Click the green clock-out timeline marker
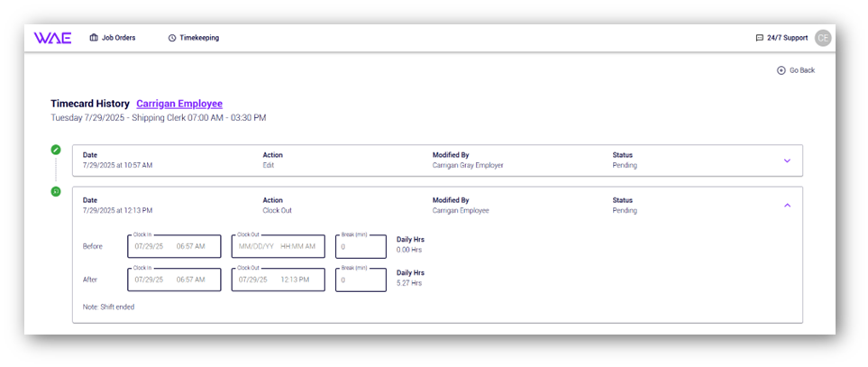Image resolution: width=868 pixels, height=367 pixels. click(56, 191)
